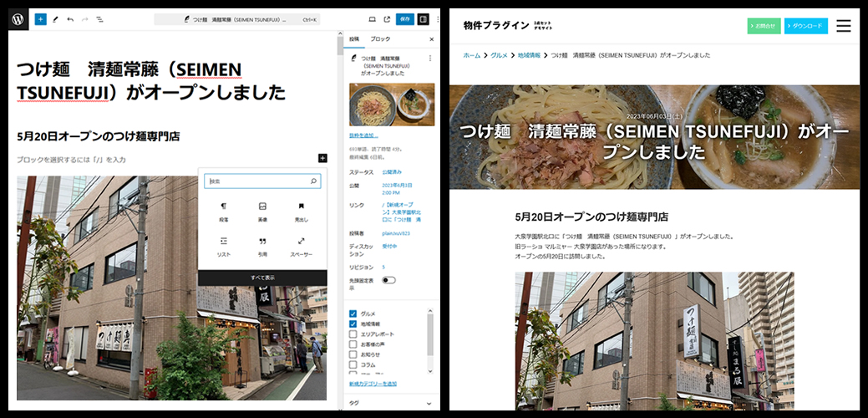This screenshot has height=418, width=868.
Task: Check the エリアレポート category checkbox
Action: (x=353, y=334)
